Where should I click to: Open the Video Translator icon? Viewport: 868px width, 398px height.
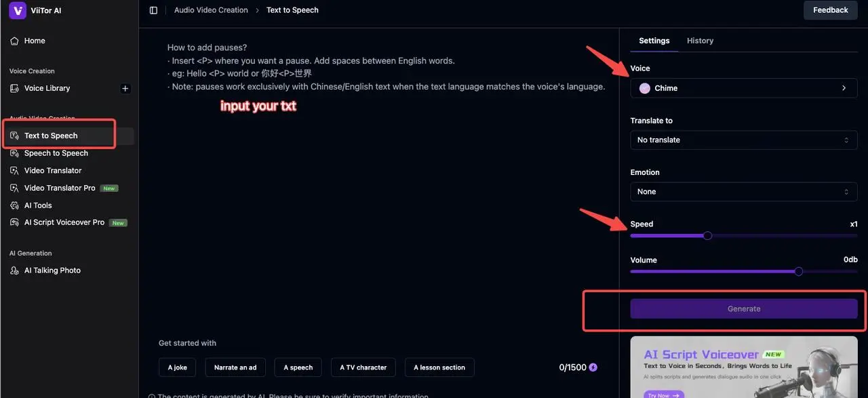14,171
